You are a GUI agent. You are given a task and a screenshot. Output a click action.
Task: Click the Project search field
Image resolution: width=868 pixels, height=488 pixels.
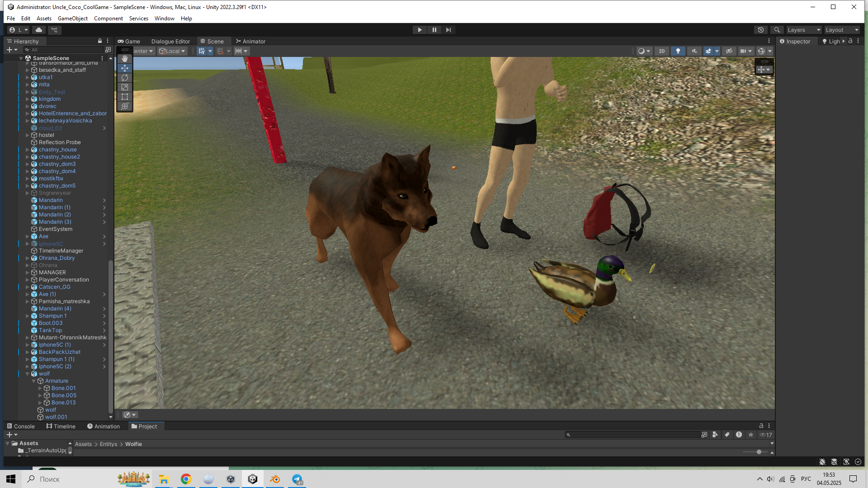(633, 435)
